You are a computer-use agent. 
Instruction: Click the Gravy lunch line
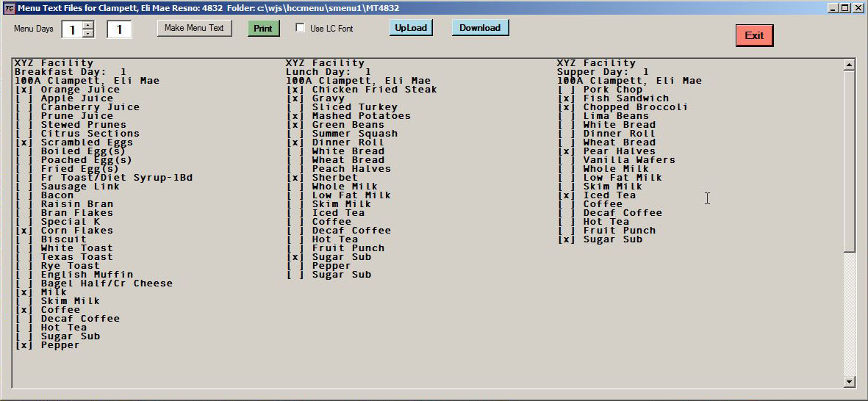tap(315, 98)
